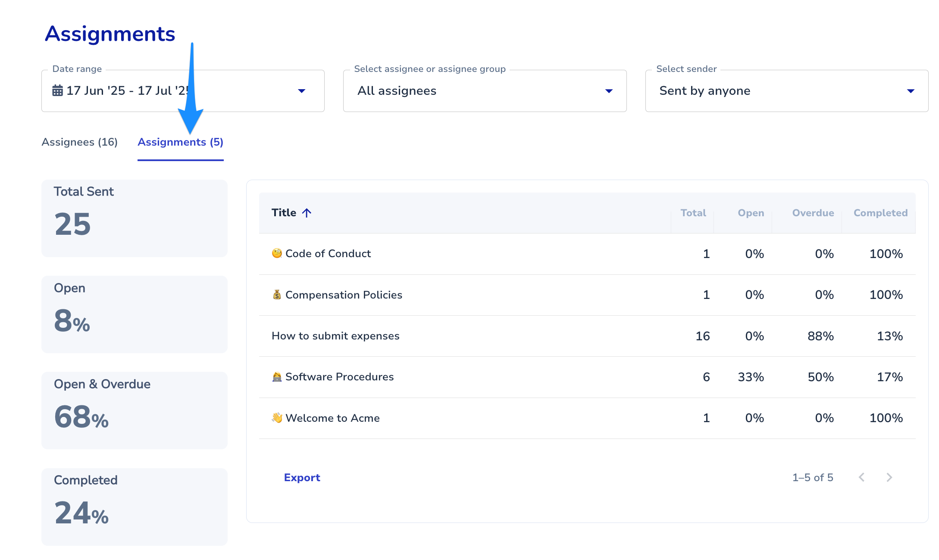939x560 pixels.
Task: Click the waving hand icon for Welcome to Acme
Action: pyautogui.click(x=277, y=418)
